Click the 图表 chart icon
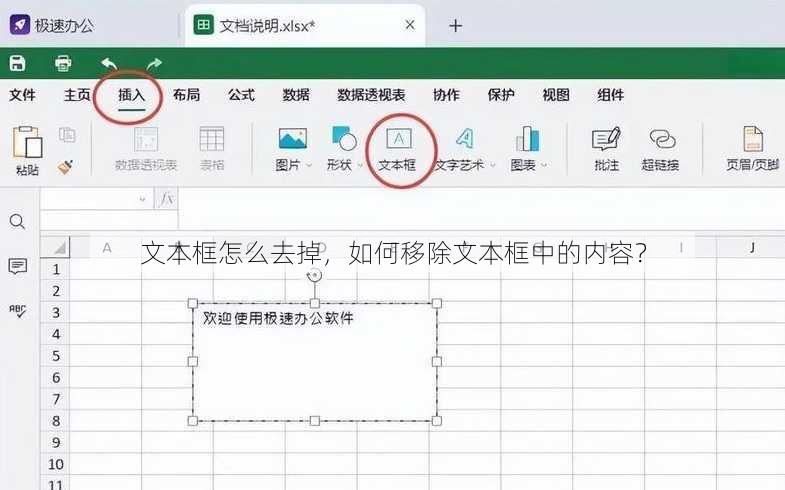 coord(528,139)
